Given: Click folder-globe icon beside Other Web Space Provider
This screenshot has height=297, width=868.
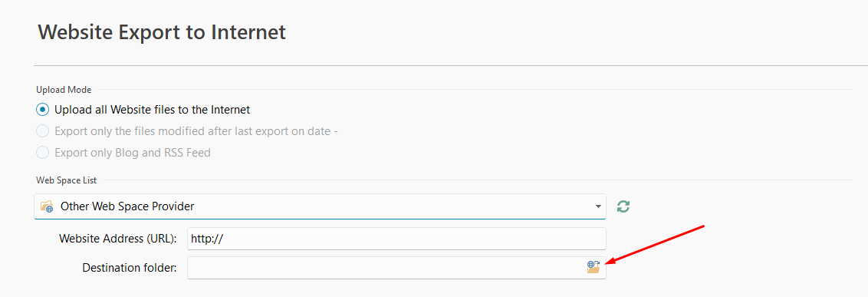Looking at the screenshot, I should [47, 206].
